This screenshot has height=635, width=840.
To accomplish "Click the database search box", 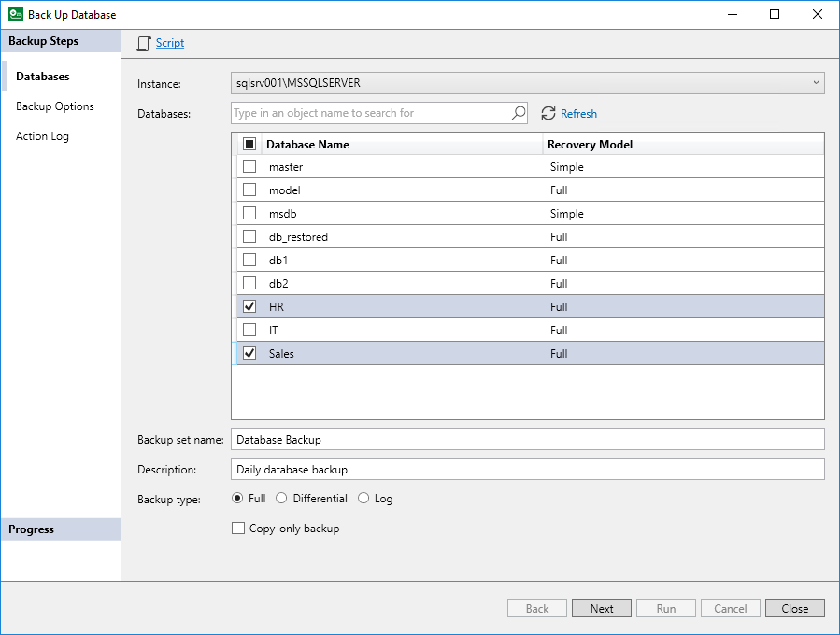I will pos(374,112).
